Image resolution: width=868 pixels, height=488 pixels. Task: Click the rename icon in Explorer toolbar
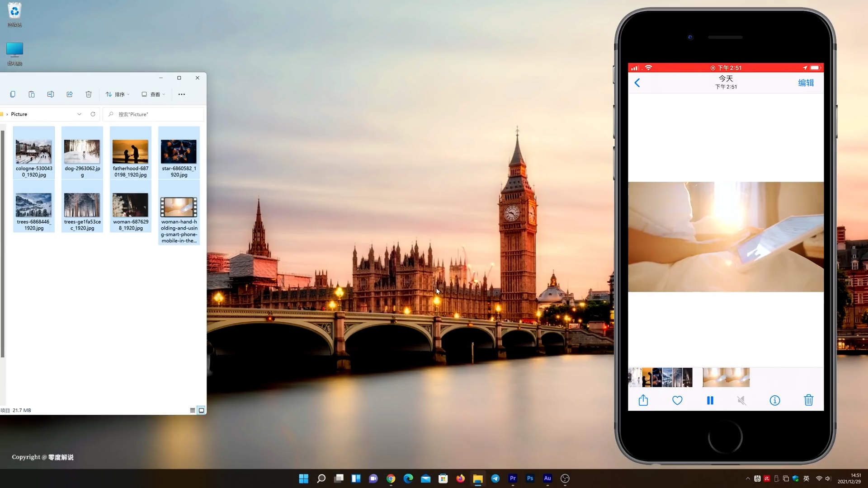pos(51,94)
